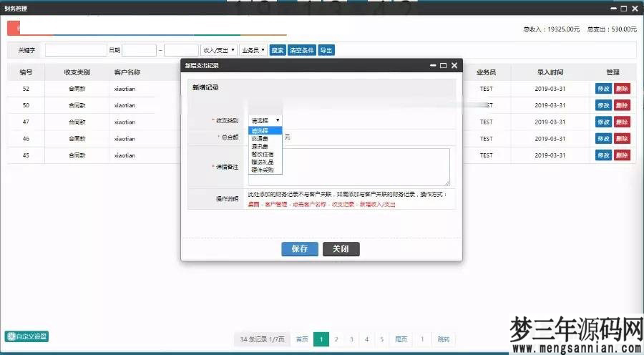Open the 业务员 filter dropdown

(x=253, y=50)
